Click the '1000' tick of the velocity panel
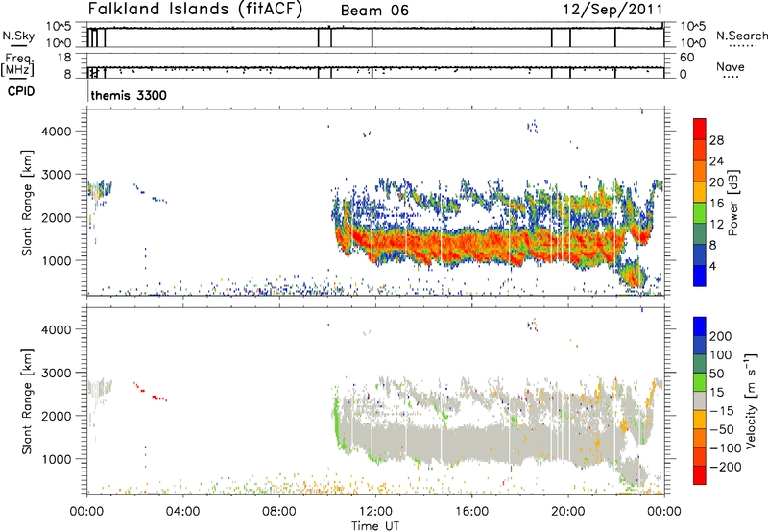Screen dimensions: 768x532 [x=56, y=459]
